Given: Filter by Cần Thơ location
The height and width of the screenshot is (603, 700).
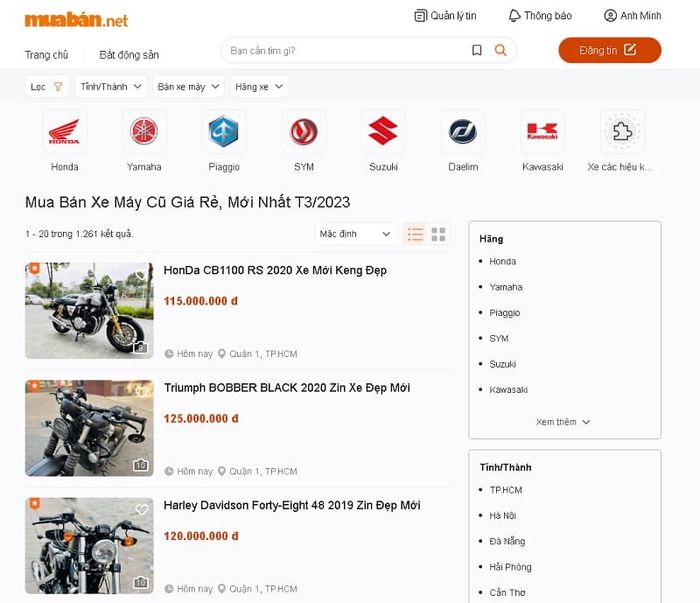Looking at the screenshot, I should click(x=507, y=592).
